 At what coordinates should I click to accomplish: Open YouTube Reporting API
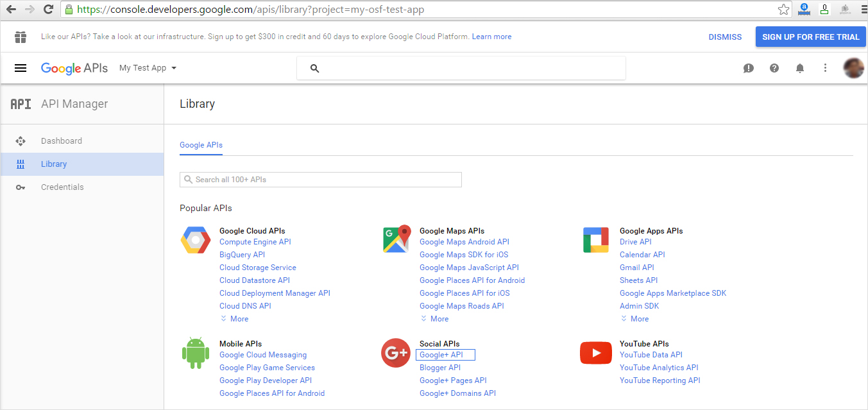[x=660, y=380]
